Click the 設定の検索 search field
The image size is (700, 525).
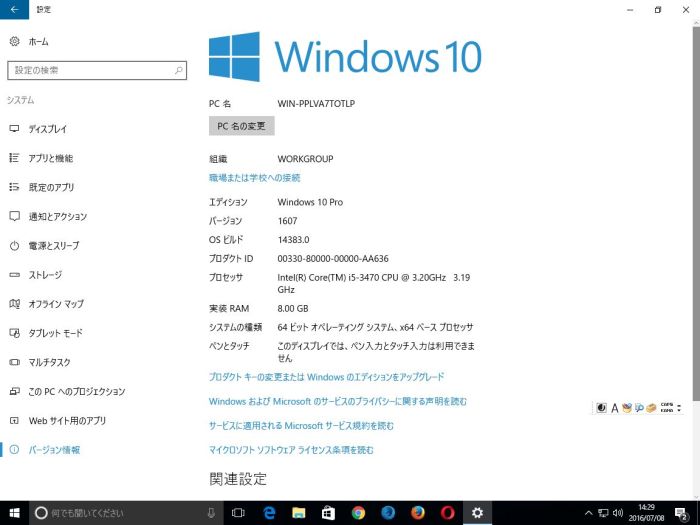point(90,70)
